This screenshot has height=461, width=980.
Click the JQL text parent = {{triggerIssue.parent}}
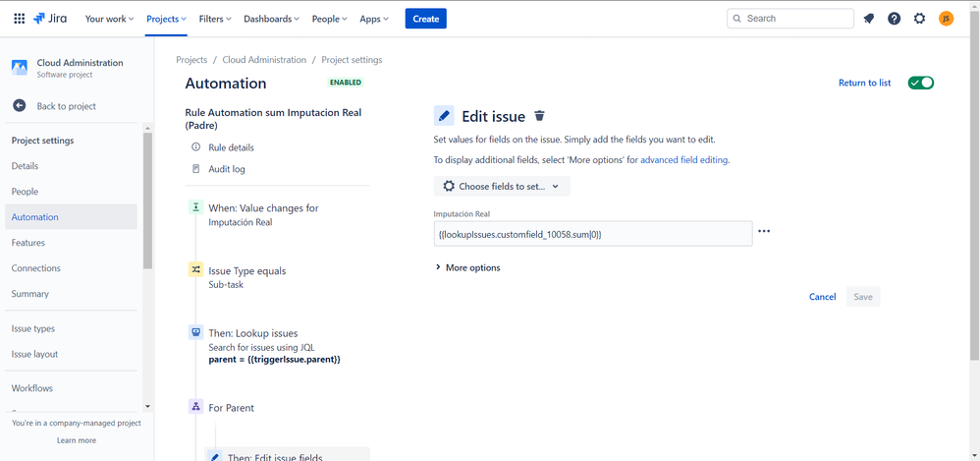click(x=274, y=360)
